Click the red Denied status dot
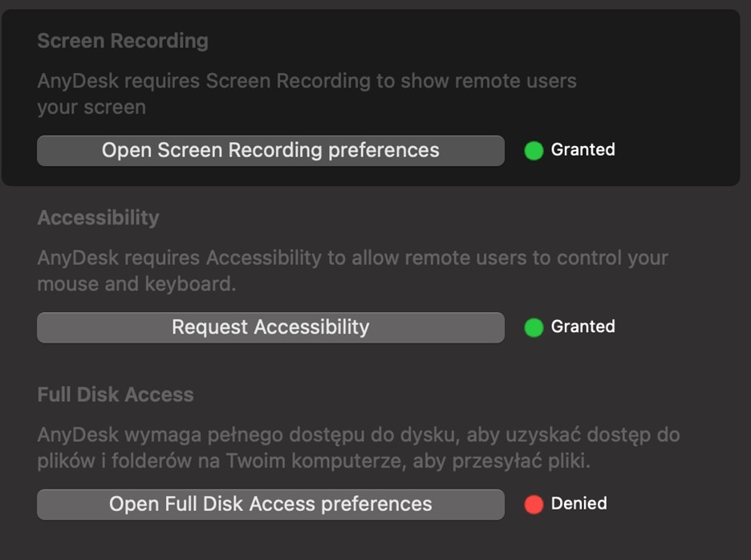The image size is (751, 560). [534, 505]
